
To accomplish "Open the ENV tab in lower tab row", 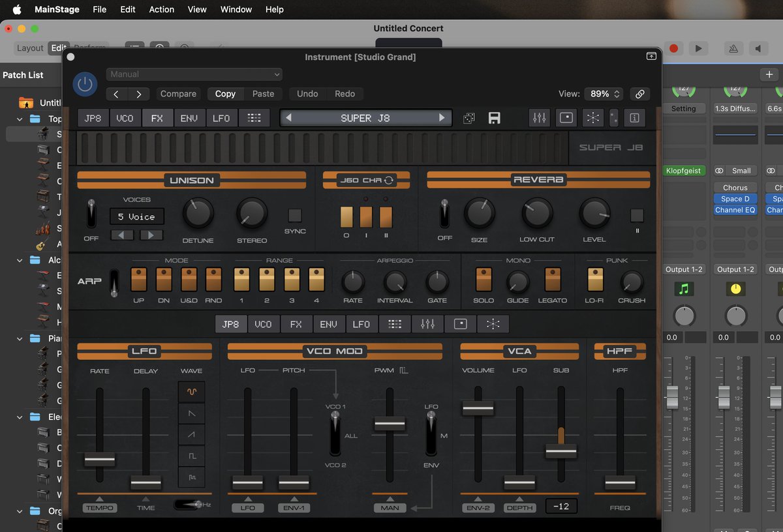I will (329, 324).
